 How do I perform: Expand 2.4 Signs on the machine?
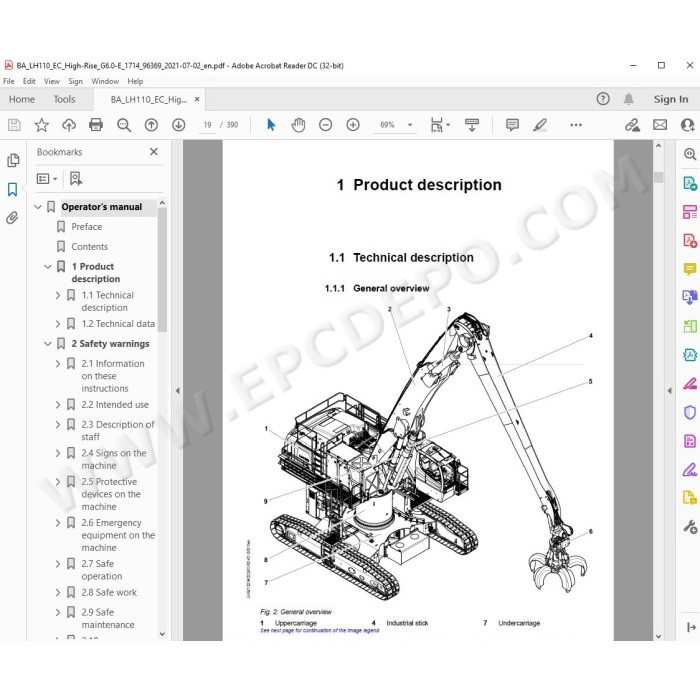point(58,453)
